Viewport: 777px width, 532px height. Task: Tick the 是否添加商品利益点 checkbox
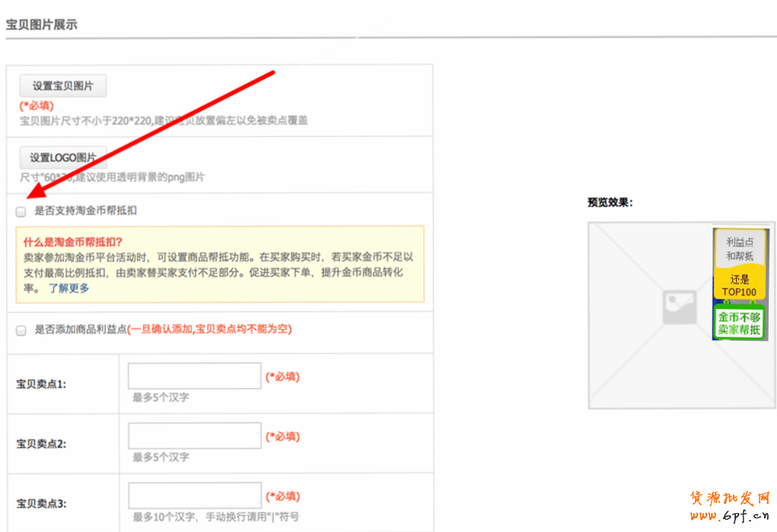21,330
